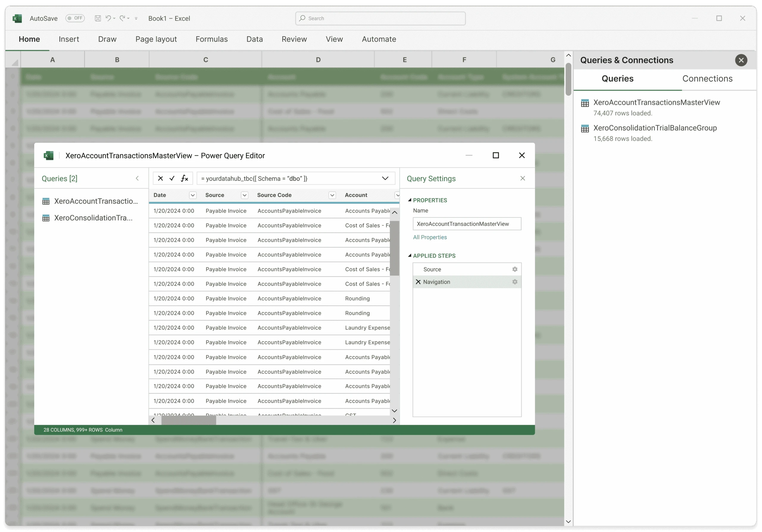Open the Account column filter dropdown
The image size is (762, 532).
click(x=397, y=195)
